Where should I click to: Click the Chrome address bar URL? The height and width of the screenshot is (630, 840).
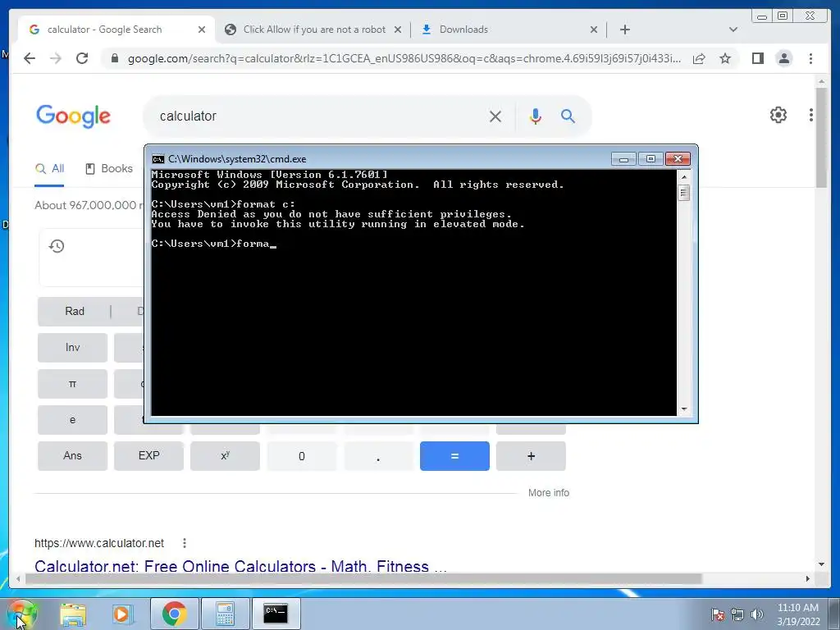pyautogui.click(x=404, y=58)
